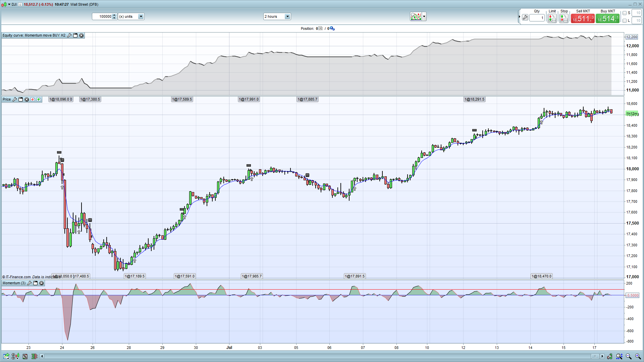Screen dimensions: 644x362
Task: Zoom out the chart horizontally
Action: (x=629, y=356)
